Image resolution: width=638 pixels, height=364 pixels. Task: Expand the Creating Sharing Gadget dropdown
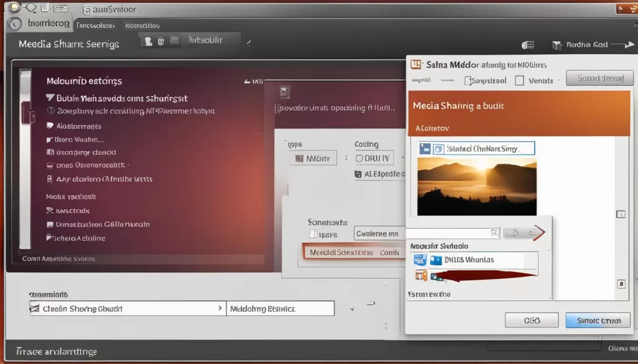coord(219,308)
